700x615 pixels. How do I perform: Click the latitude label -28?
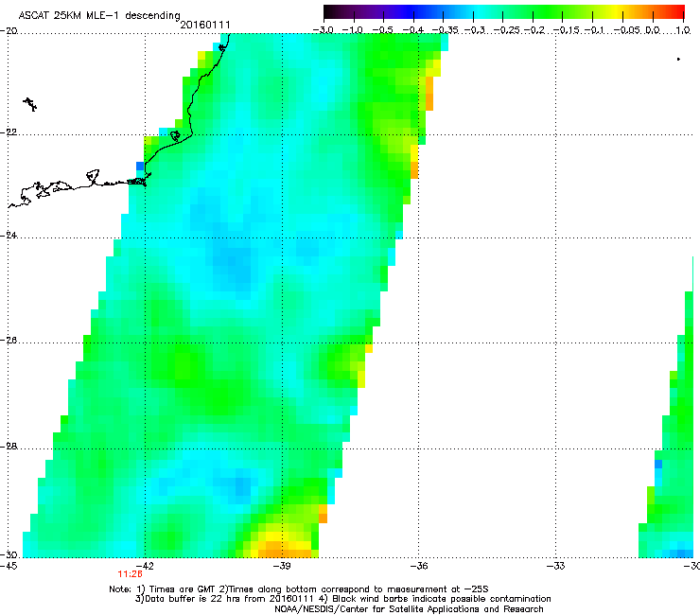9,447
